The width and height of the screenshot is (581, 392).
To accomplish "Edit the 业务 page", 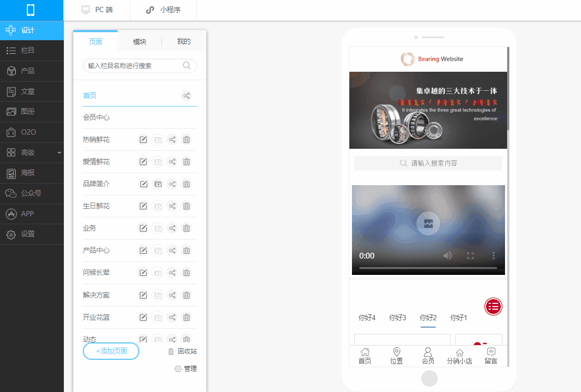I will (x=143, y=228).
